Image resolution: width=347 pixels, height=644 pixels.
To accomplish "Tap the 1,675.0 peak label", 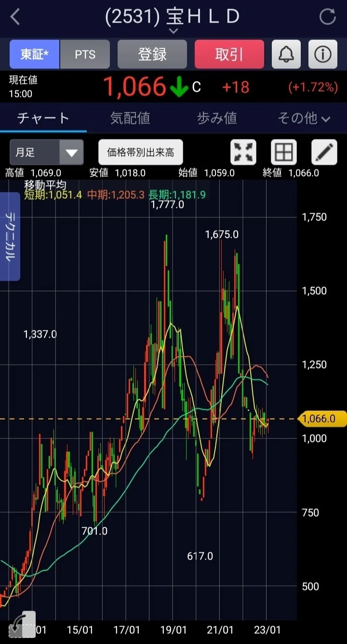I will [222, 234].
